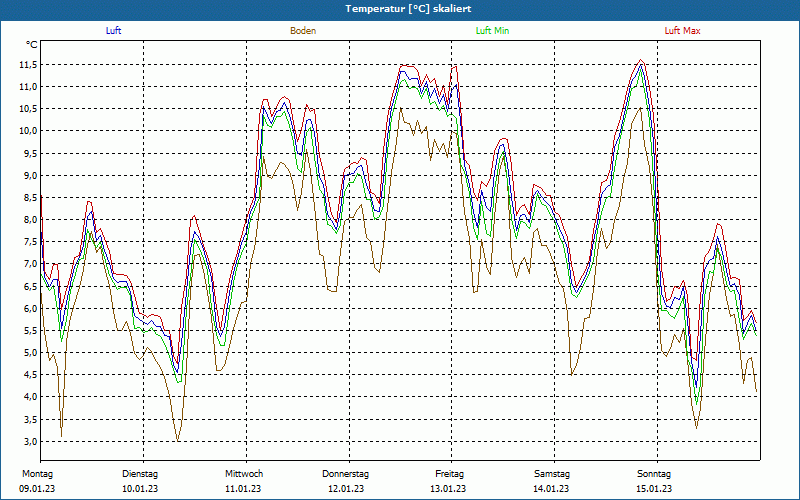
Task: Click the 'Montag' day label
Action: (37, 474)
